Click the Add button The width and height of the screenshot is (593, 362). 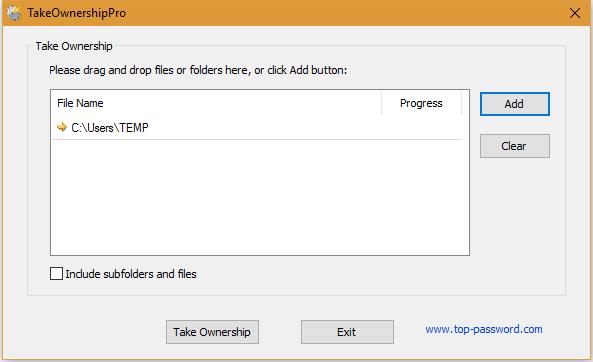514,104
